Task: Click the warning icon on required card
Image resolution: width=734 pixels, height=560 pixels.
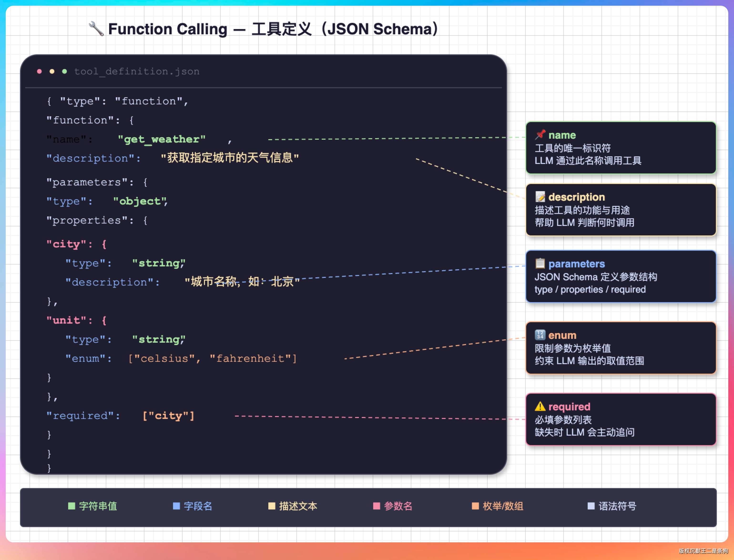Action: pos(540,406)
